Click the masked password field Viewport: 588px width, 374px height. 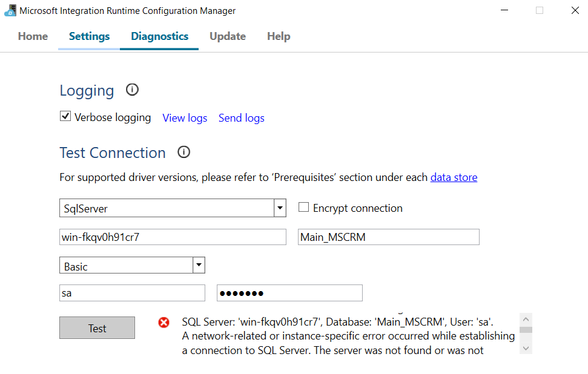point(289,293)
